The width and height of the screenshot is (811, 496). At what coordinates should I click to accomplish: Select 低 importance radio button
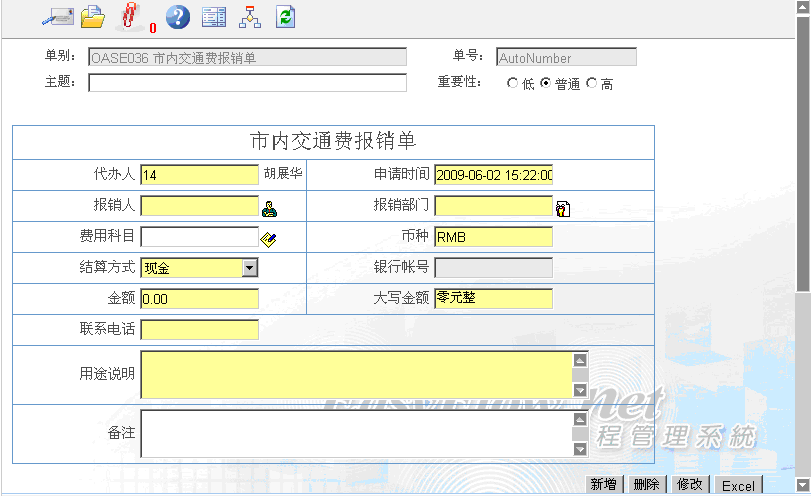(513, 84)
